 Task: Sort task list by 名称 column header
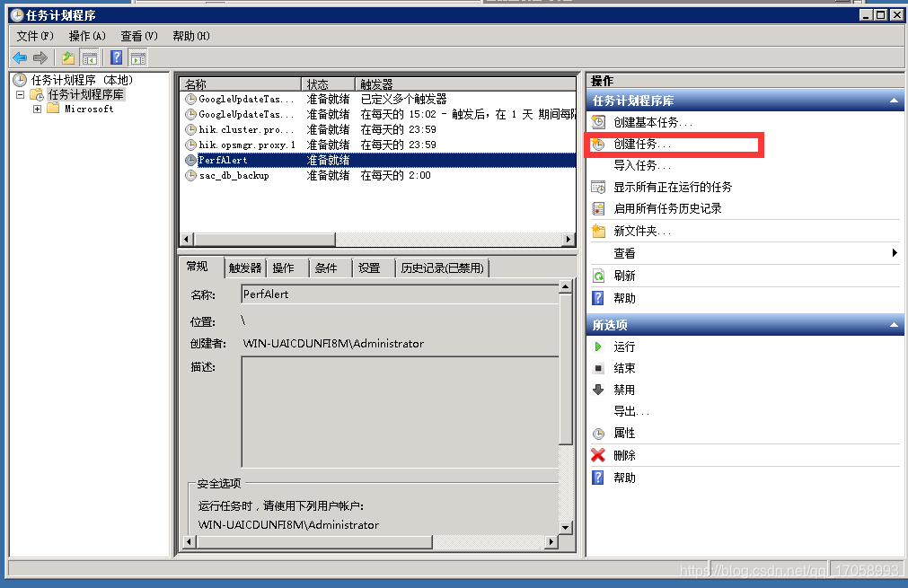(x=241, y=84)
